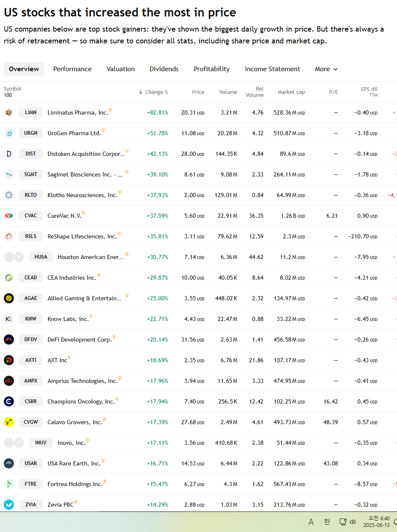The height and width of the screenshot is (532, 397).
Task: Open the AXT Inc company link
Action: (57, 361)
